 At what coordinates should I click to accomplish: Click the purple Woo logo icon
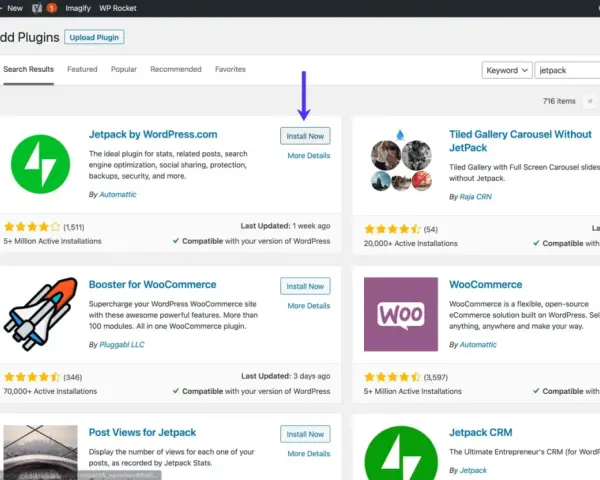401,314
